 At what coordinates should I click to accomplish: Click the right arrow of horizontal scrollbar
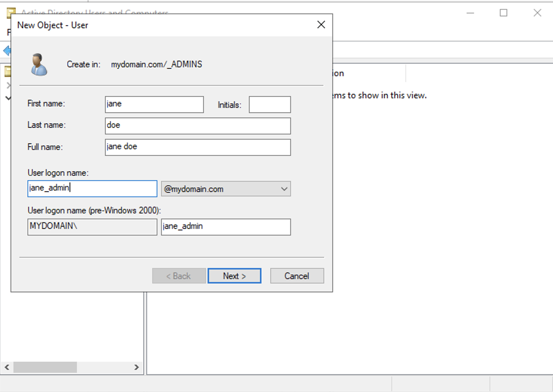coord(137,367)
